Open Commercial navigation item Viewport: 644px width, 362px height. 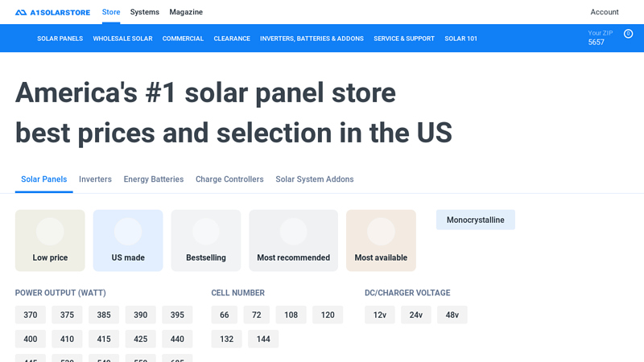pos(183,39)
